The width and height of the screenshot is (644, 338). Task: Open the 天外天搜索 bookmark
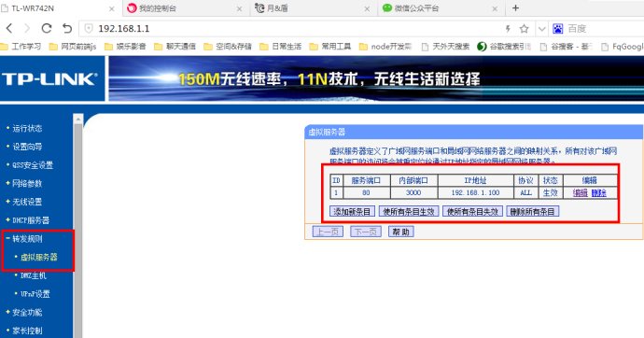click(445, 47)
